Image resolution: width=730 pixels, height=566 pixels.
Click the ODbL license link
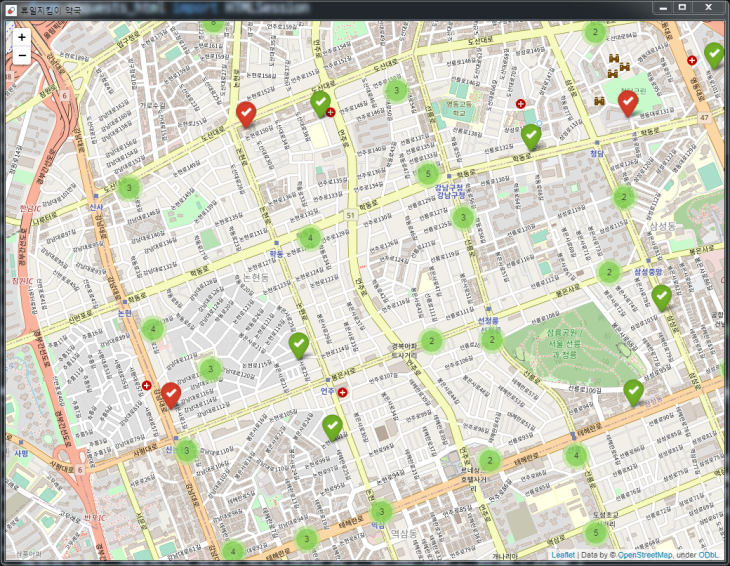(x=709, y=554)
